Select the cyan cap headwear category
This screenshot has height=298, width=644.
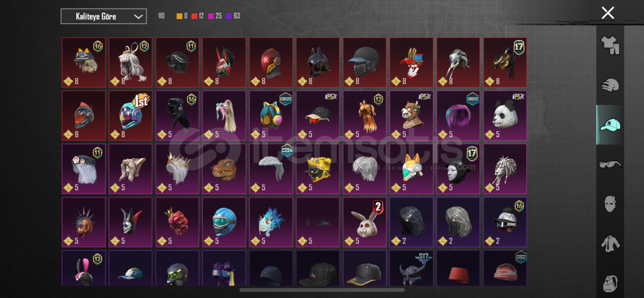point(610,125)
